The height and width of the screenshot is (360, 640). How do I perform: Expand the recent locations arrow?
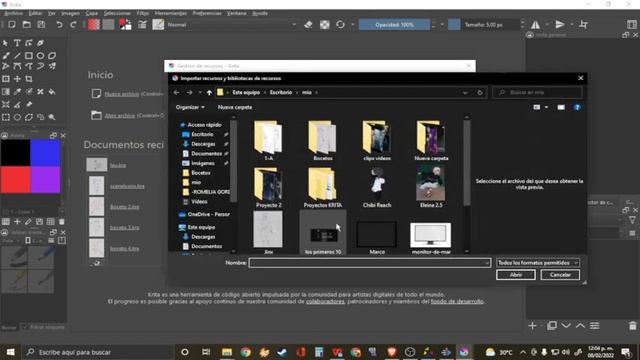200,93
